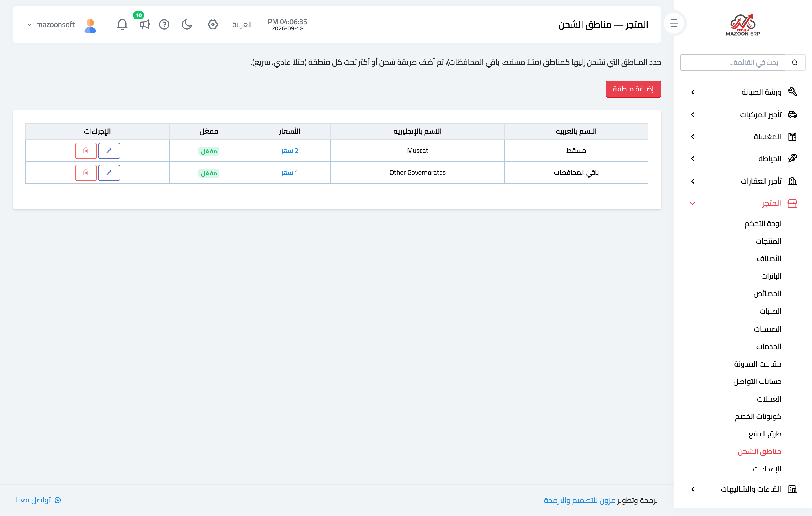Expand the المغسلة menu chevron

coord(693,136)
